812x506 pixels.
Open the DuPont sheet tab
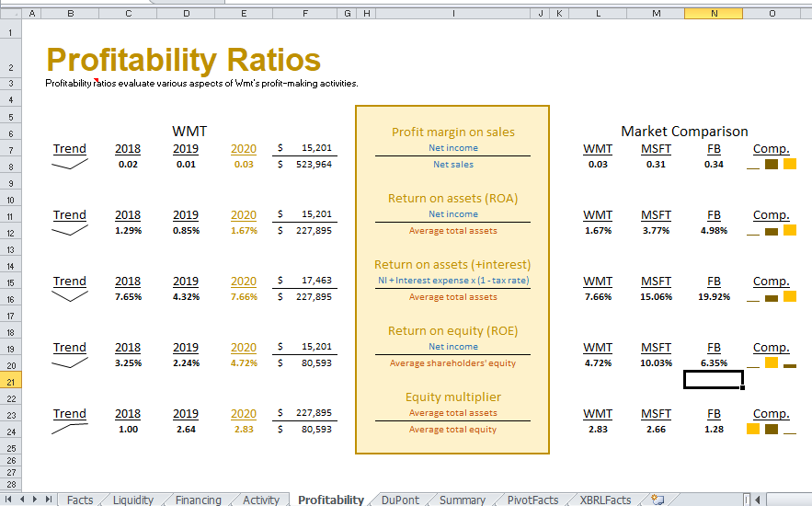pyautogui.click(x=400, y=500)
